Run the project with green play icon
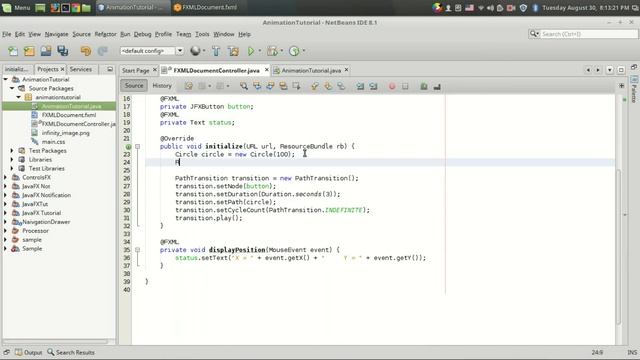Image resolution: width=640 pixels, height=360 pixels. [251, 51]
